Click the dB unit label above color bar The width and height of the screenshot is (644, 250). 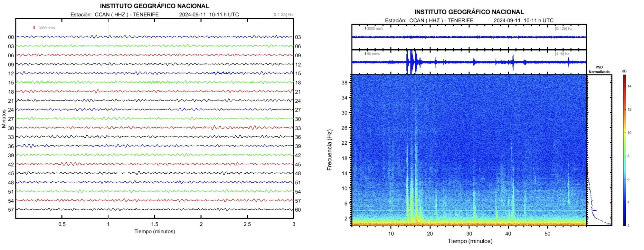click(624, 71)
